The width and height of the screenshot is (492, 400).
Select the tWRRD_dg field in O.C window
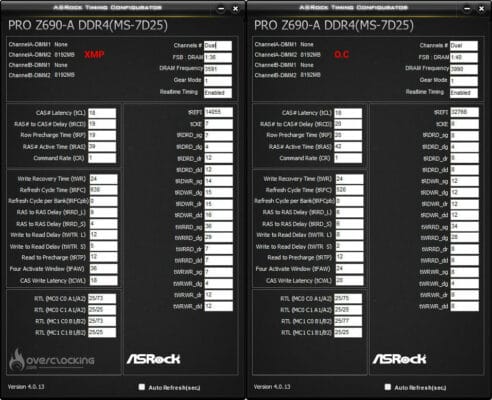(x=464, y=238)
